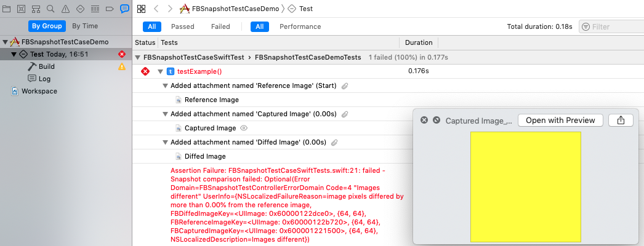Open the Source Control navigator icon
The image size is (644, 246).
tap(21, 9)
